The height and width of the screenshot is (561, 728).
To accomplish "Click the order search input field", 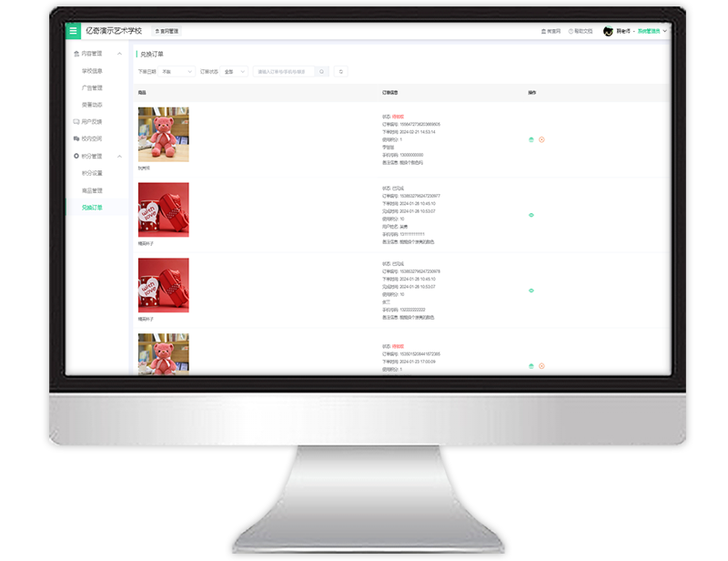I will 283,71.
